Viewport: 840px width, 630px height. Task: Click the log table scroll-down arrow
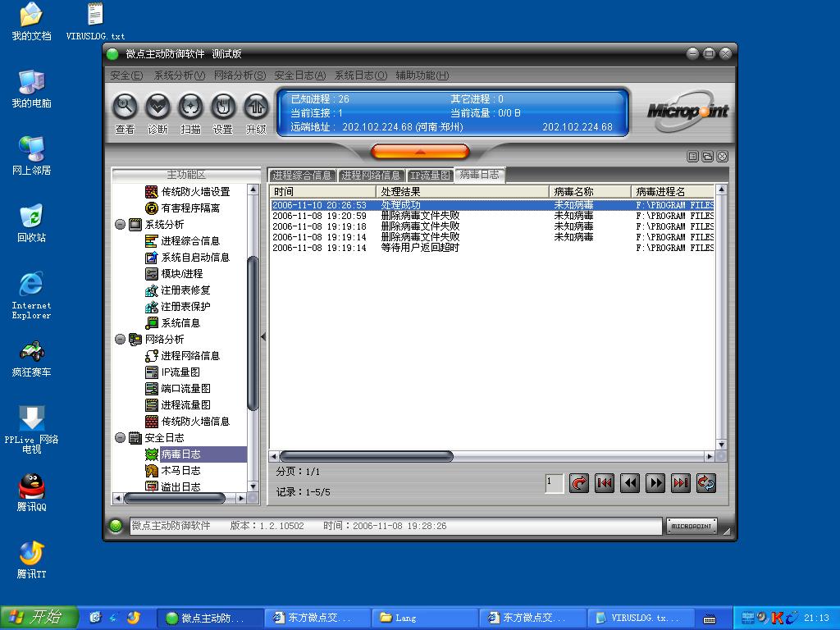[721, 445]
